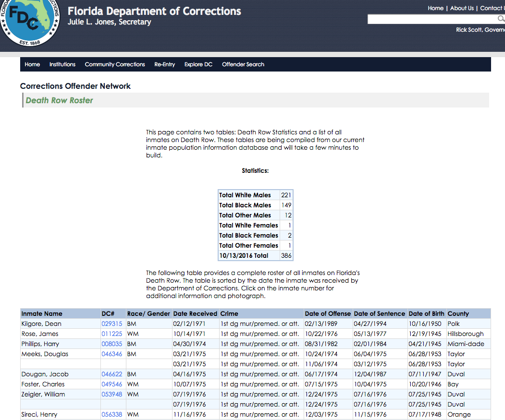
Task: Open the Re-Entry menu item
Action: (165, 64)
